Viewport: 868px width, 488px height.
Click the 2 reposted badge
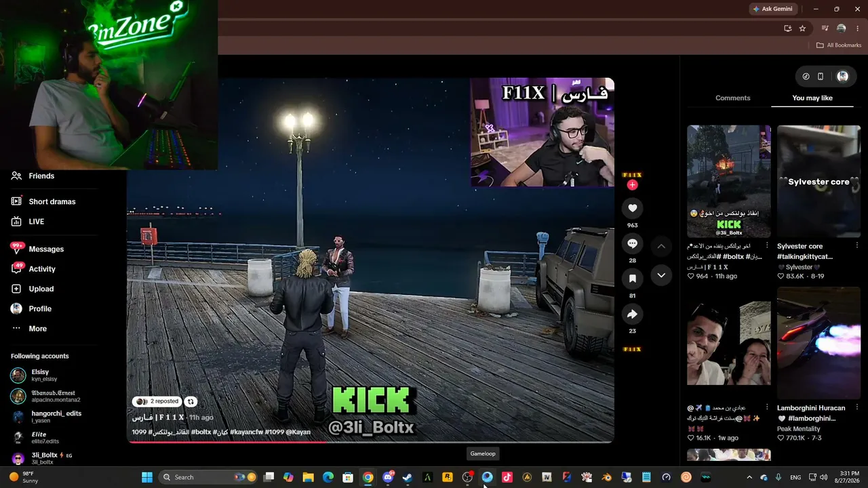coord(157,401)
